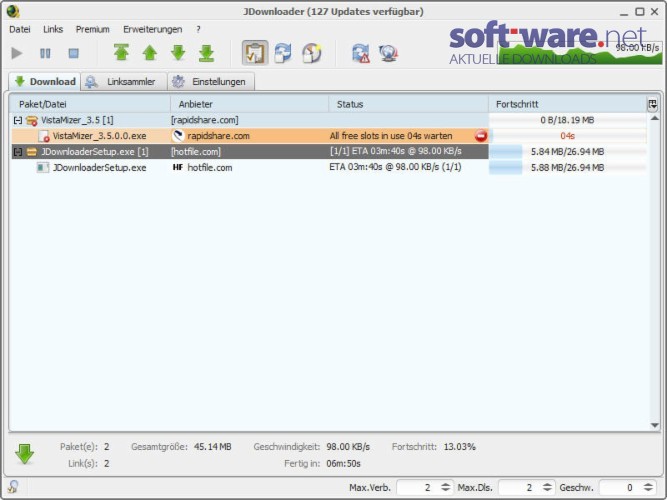
Task: Move selection to top of list
Action: coord(121,53)
